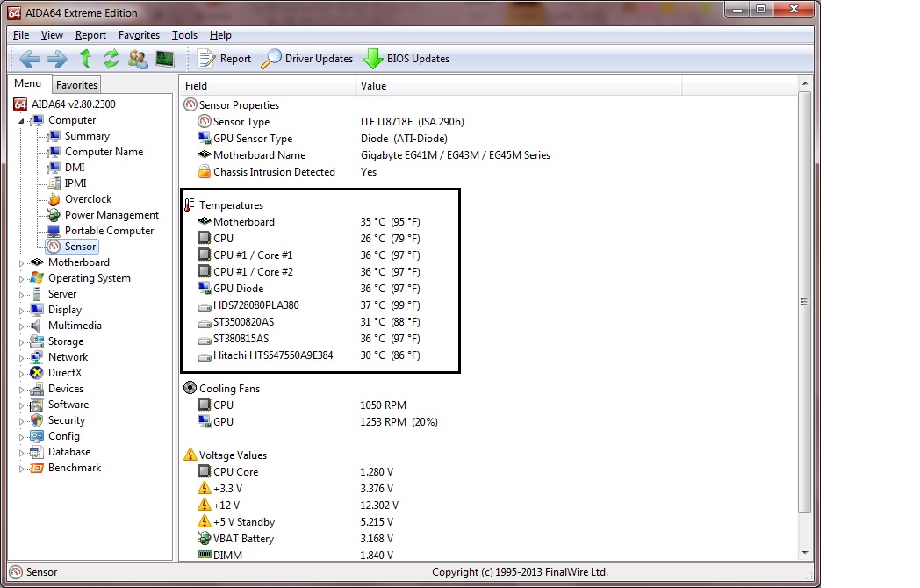Open the View menu
920x588 pixels.
tap(52, 35)
